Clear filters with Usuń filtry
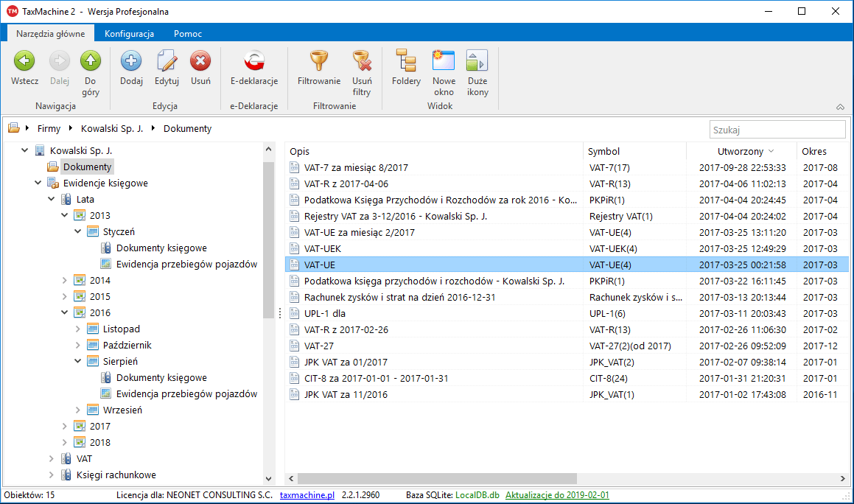 [x=361, y=70]
